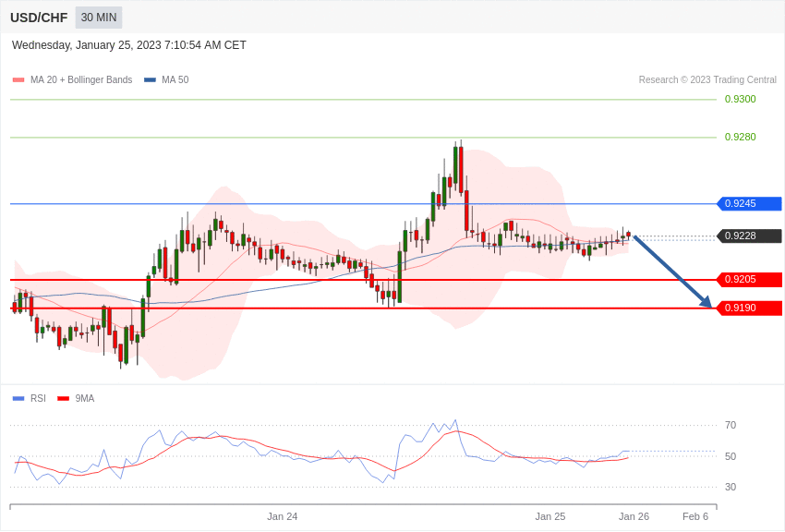This screenshot has width=785, height=532.
Task: Click the 9MA legend label
Action: [x=85, y=398]
